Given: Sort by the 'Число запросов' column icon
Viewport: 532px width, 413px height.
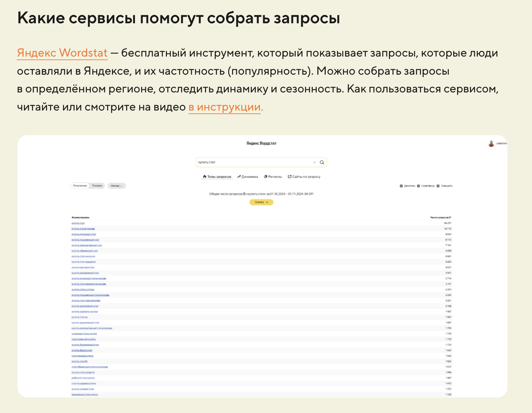Looking at the screenshot, I should pyautogui.click(x=450, y=217).
